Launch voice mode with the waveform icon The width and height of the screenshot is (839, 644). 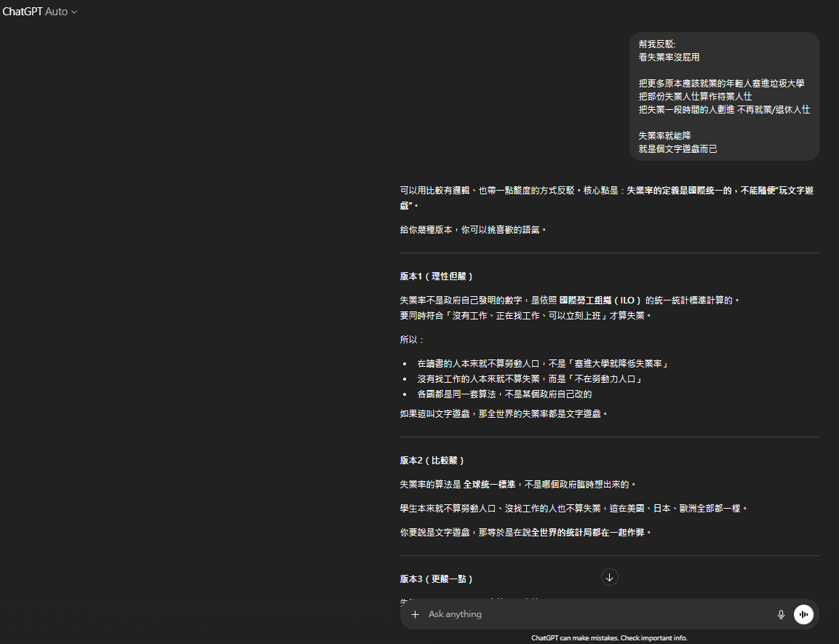click(x=803, y=614)
